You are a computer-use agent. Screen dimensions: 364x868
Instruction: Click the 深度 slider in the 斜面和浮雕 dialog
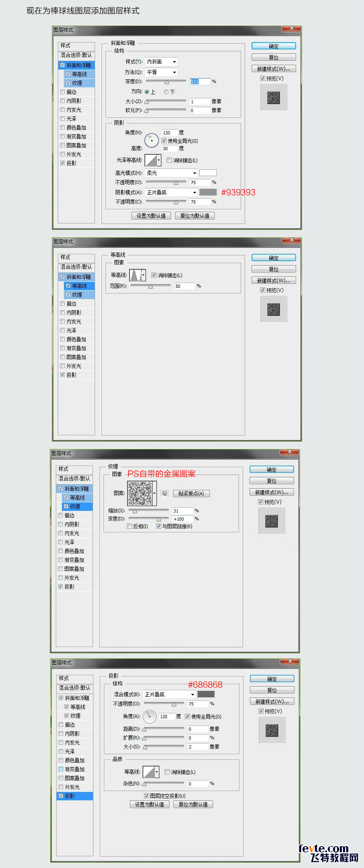(x=166, y=82)
